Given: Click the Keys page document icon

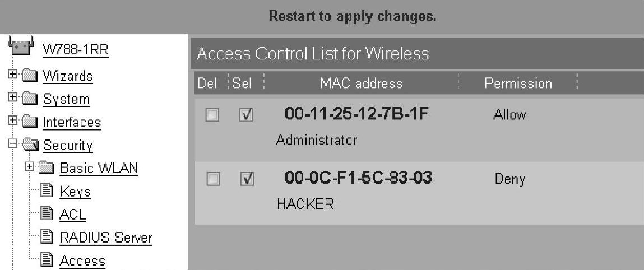Looking at the screenshot, I should [48, 192].
